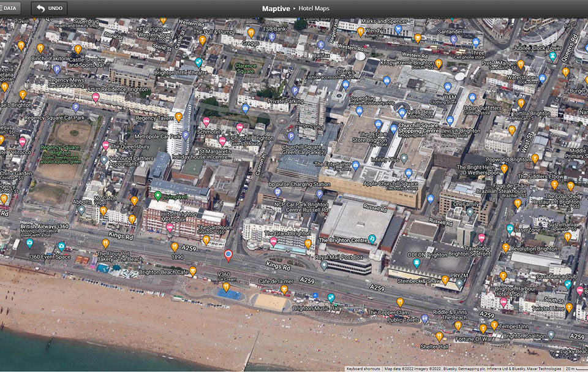Click the red location marker on Kings Rd
This screenshot has height=372, width=588.
(x=228, y=254)
